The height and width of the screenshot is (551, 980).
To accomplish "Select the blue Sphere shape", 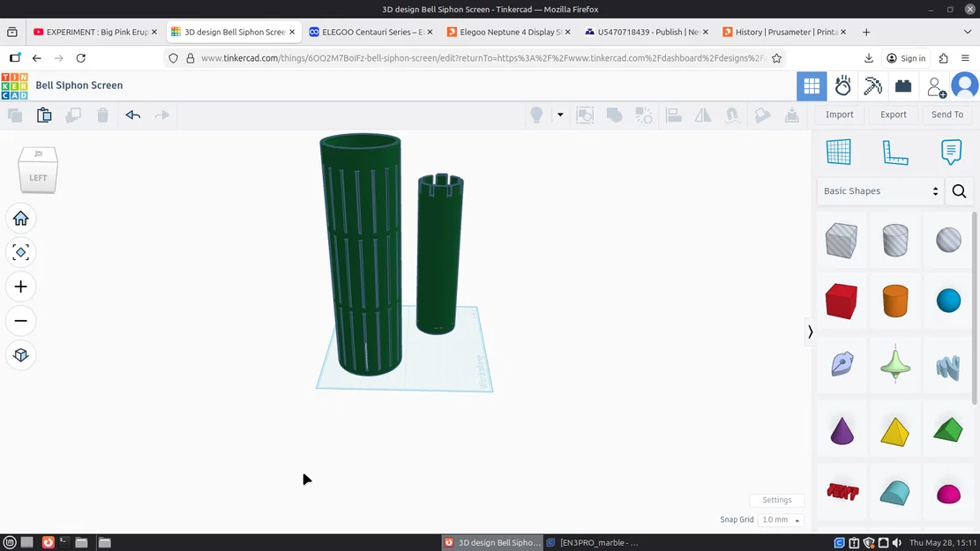I will pos(948,301).
